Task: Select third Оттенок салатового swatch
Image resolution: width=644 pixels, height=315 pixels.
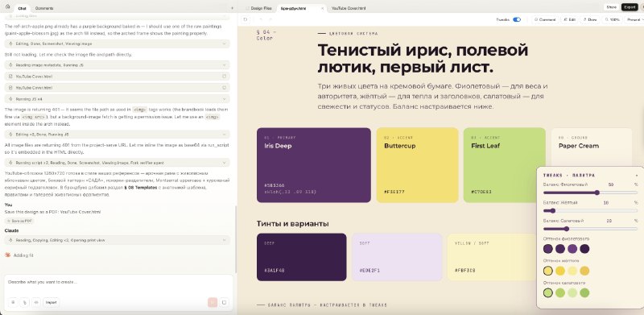Action: coord(572,292)
